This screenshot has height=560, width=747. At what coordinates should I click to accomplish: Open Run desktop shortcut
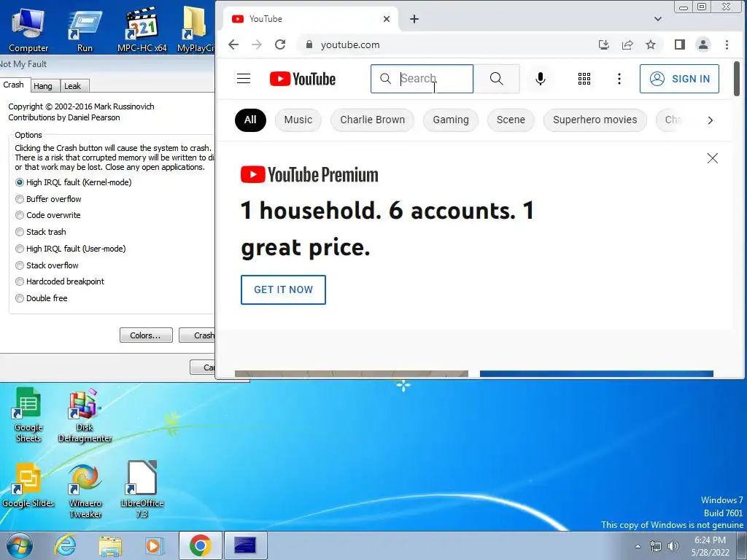point(85,29)
